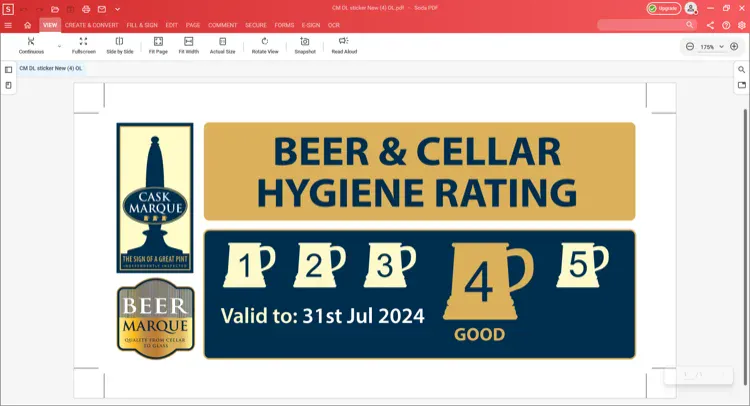Screen dimensions: 750x406
Task: Click the number 1 mug graphic
Action: coord(249,265)
